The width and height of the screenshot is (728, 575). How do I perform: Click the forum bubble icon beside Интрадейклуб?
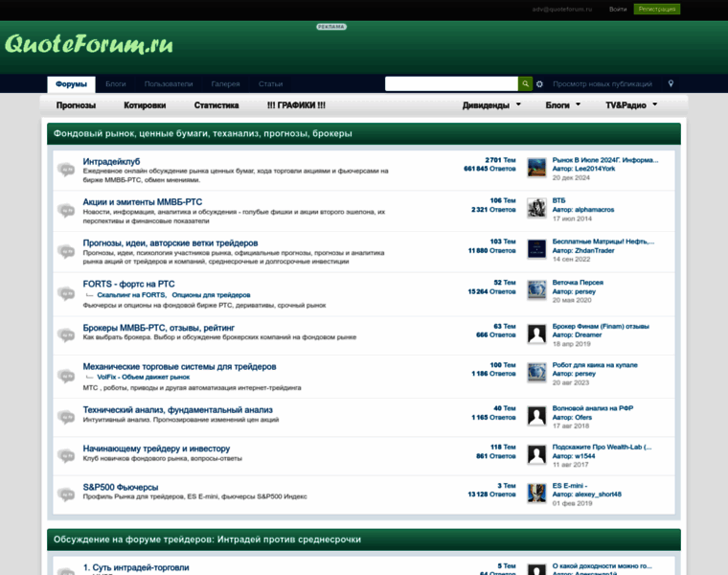click(66, 170)
